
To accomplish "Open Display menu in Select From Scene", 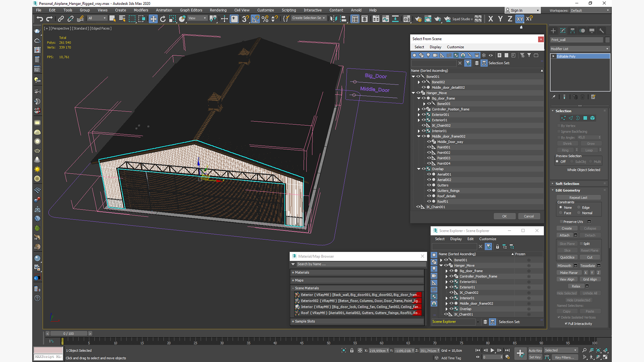I will point(435,47).
